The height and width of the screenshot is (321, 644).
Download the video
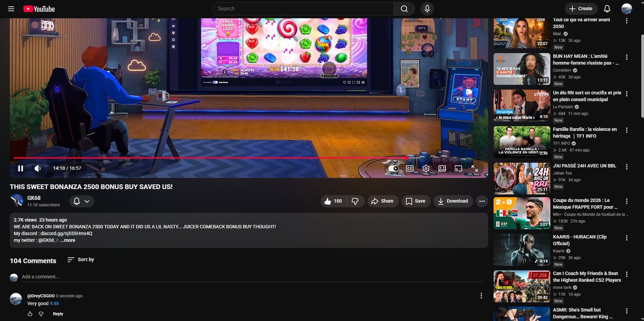pos(453,201)
